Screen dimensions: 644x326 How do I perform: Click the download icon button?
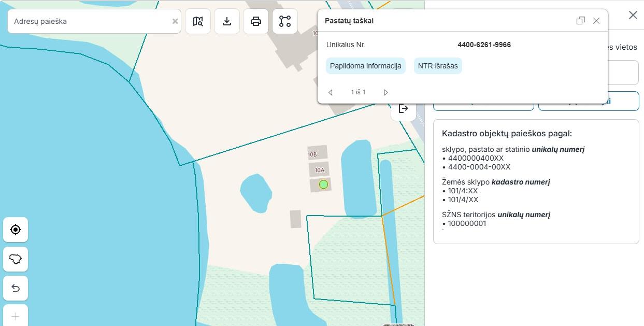point(227,21)
